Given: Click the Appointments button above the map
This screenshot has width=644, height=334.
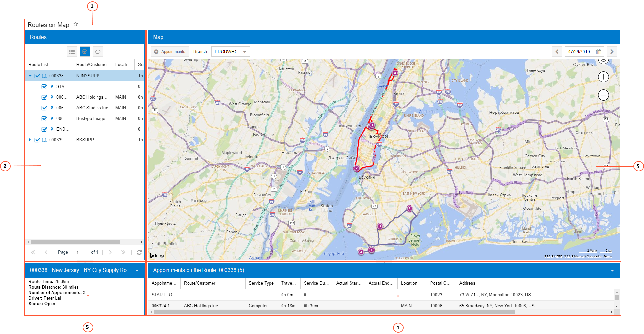Looking at the screenshot, I should click(x=169, y=52).
